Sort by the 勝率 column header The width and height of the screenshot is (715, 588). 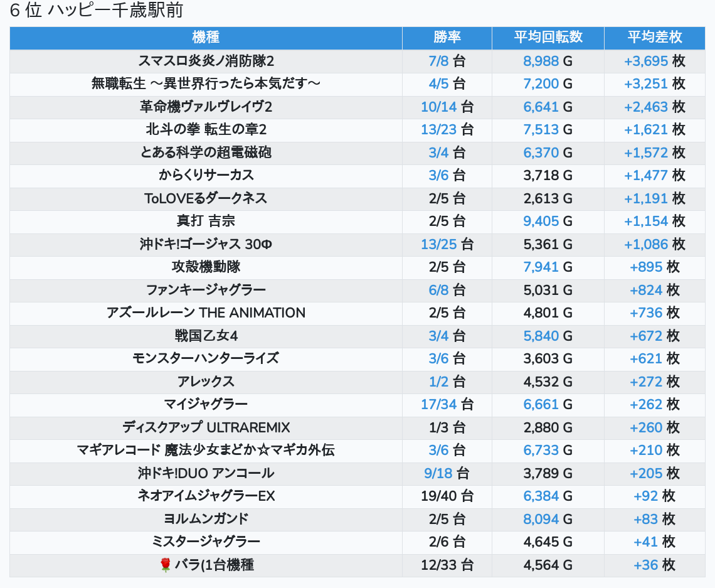pos(447,37)
